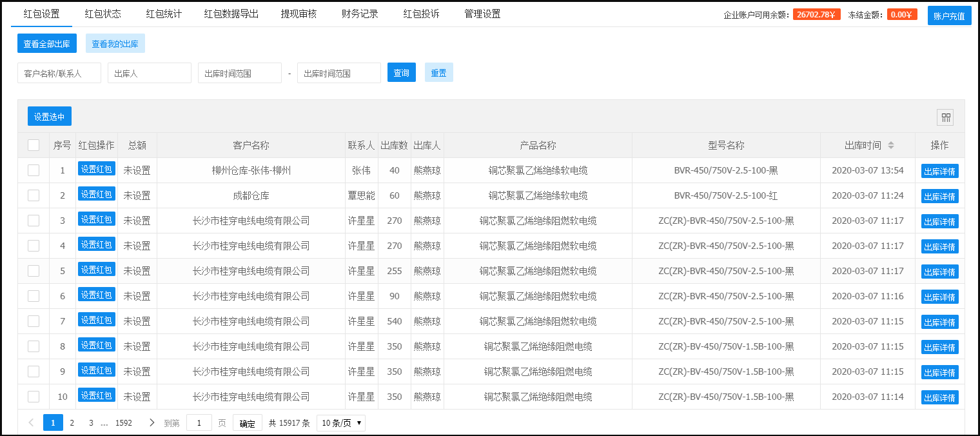The width and height of the screenshot is (980, 436).
Task: Click 设置红包 for row 2 成都仓库
Action: pos(97,194)
